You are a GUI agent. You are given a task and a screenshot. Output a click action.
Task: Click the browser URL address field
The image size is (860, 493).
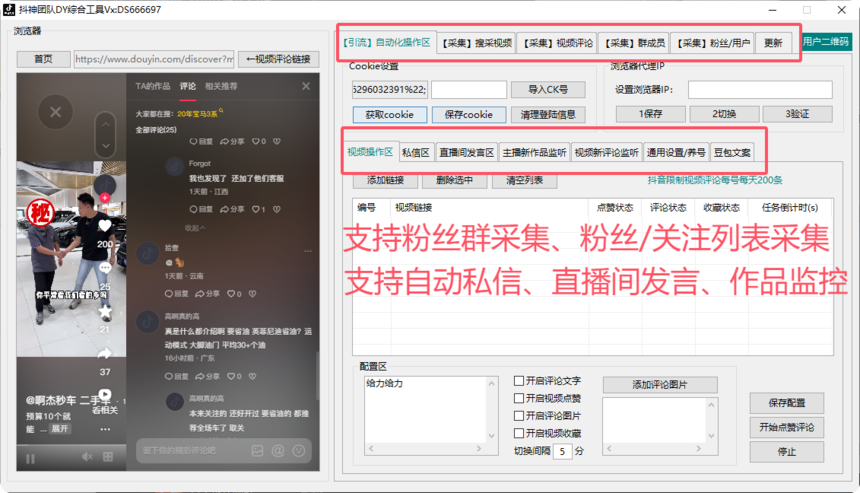pyautogui.click(x=154, y=59)
